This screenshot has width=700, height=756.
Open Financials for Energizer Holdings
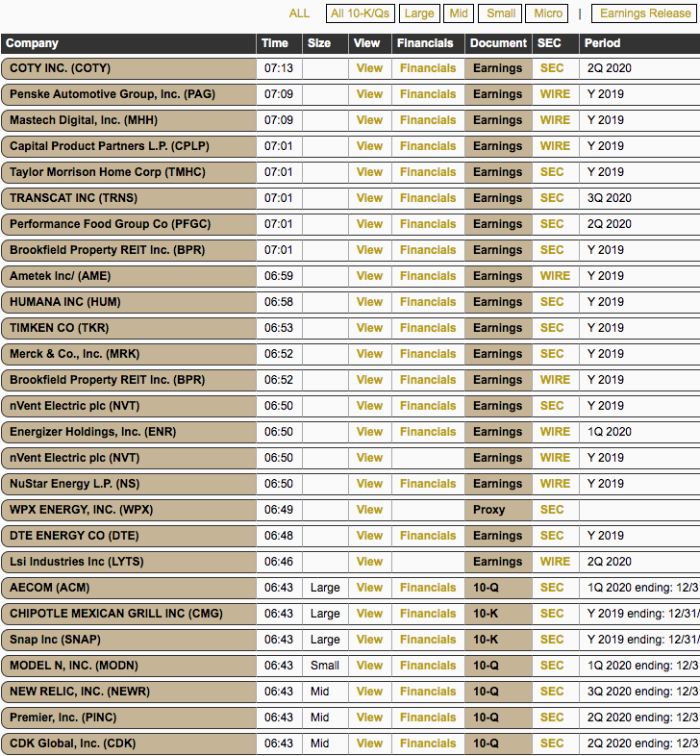point(428,432)
